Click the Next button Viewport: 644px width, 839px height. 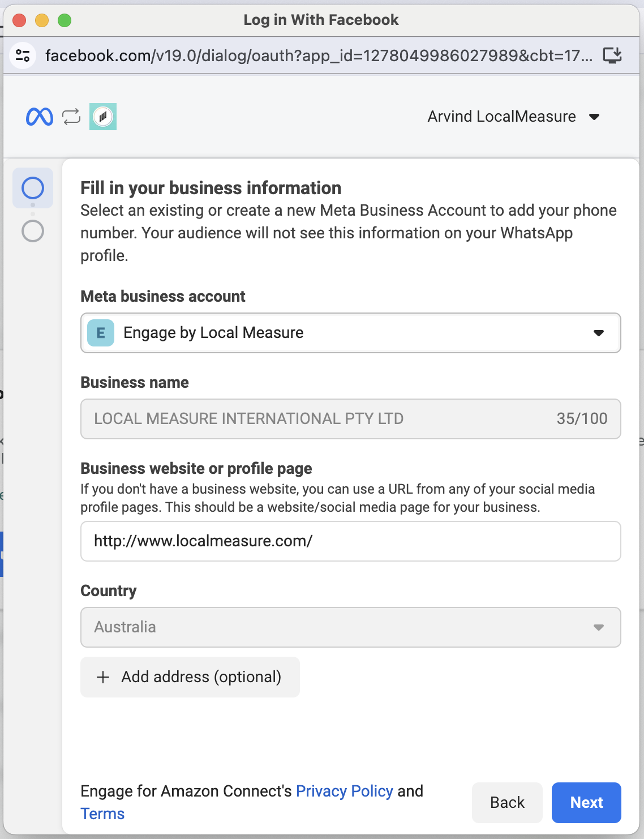(586, 803)
